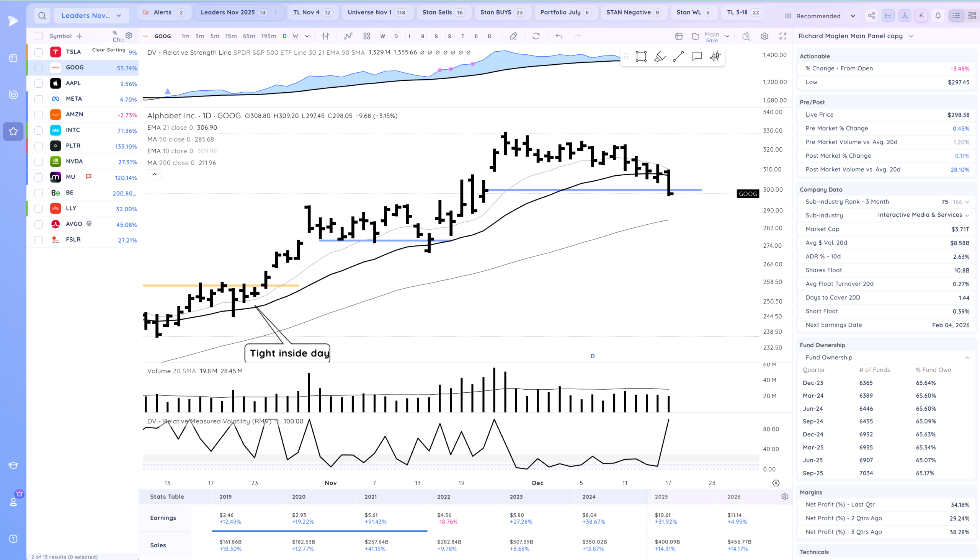Select the trend line drawing tool
Image resolution: width=980 pixels, height=560 pixels.
tap(678, 57)
